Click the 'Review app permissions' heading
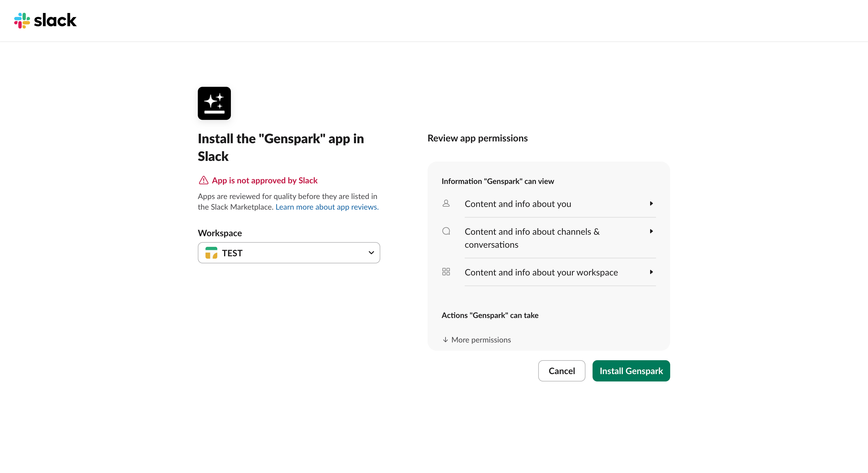Viewport: 868px width, 473px height. pos(477,138)
